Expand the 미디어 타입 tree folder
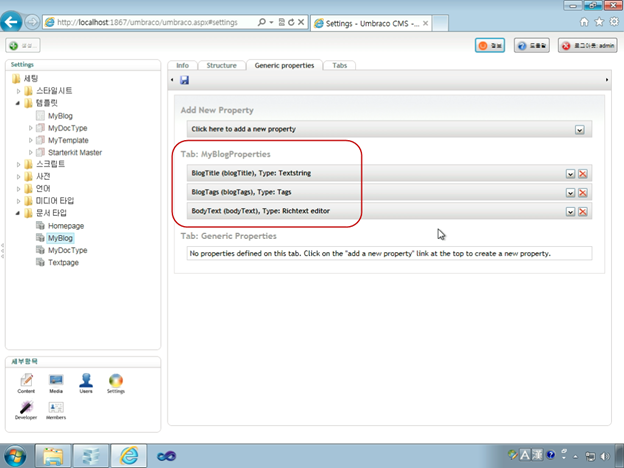The height and width of the screenshot is (468, 624). (18, 201)
